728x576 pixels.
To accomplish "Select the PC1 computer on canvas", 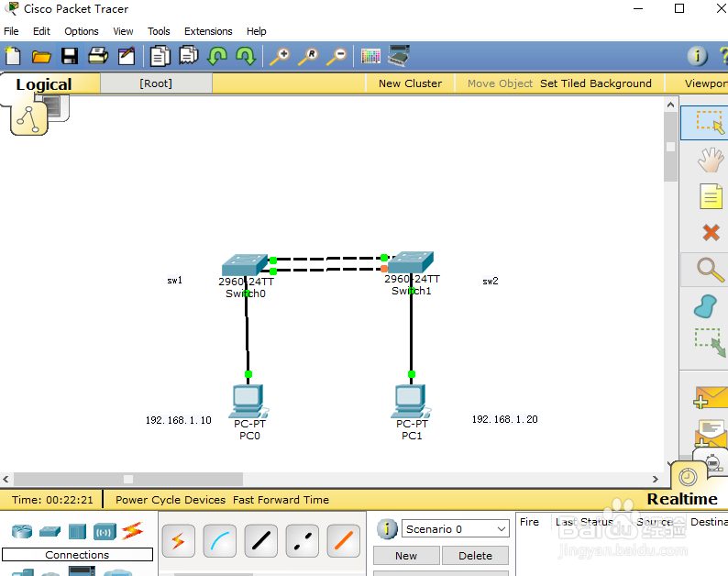I will [x=411, y=402].
